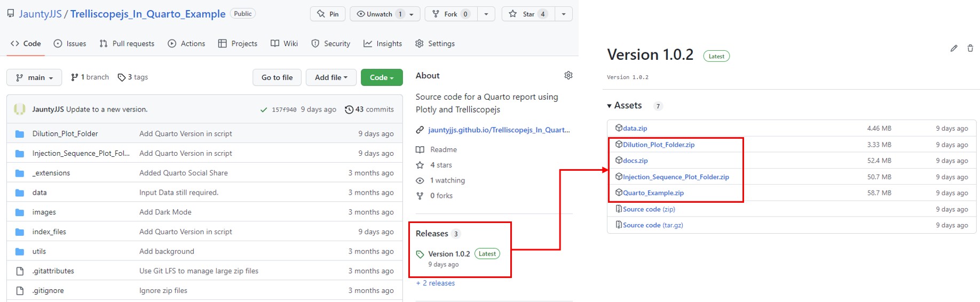
Task: Open the Pull requests tab
Action: pyautogui.click(x=127, y=44)
